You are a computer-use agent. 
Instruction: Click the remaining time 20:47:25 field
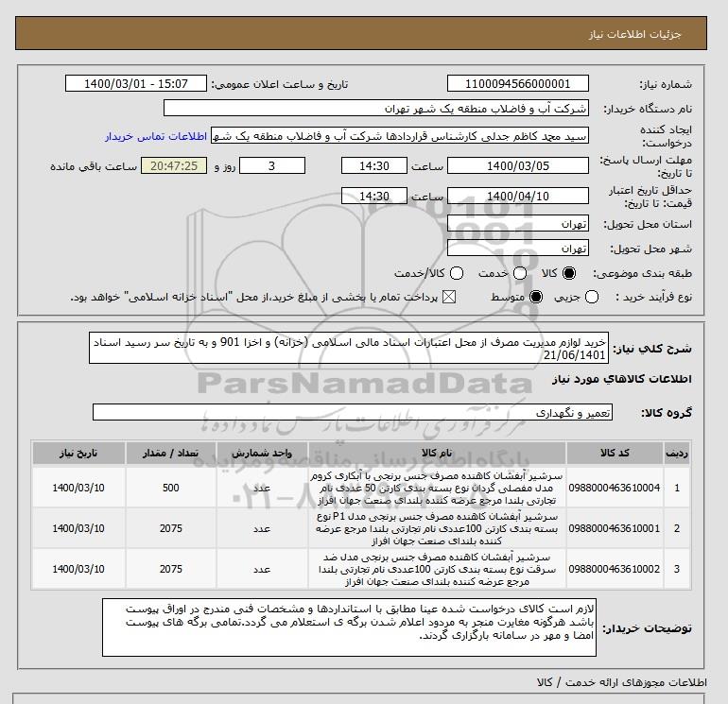tap(174, 165)
